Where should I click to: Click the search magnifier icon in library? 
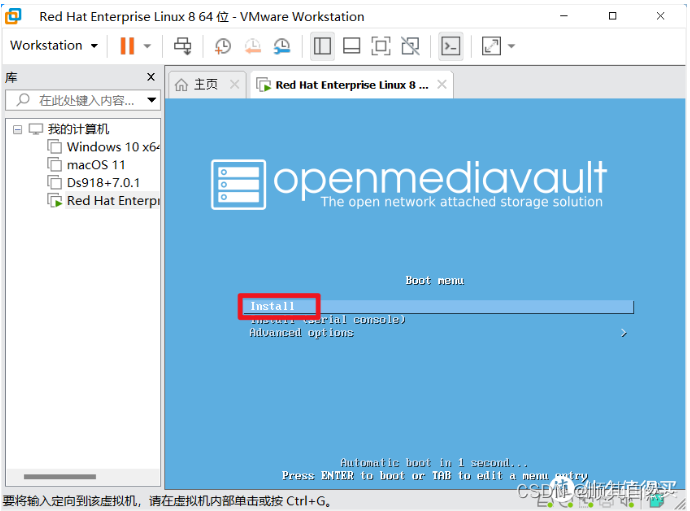[22, 100]
